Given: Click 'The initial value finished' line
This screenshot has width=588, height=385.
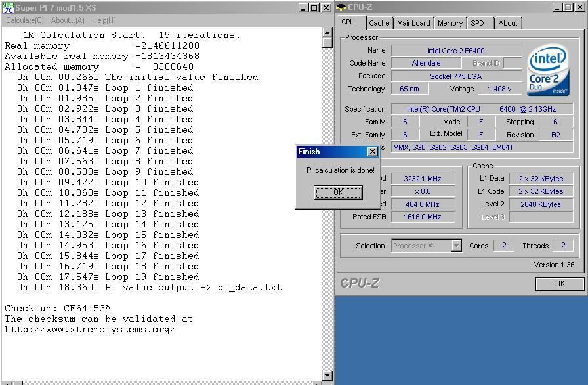Looking at the screenshot, I should coord(138,78).
